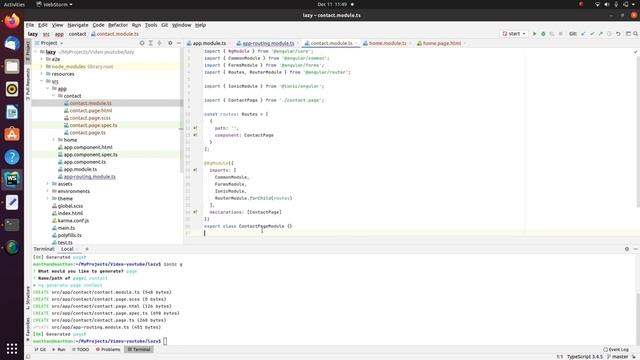Click the Rollback undo arrow icon
The image size is (640, 360).
[x=618, y=34]
